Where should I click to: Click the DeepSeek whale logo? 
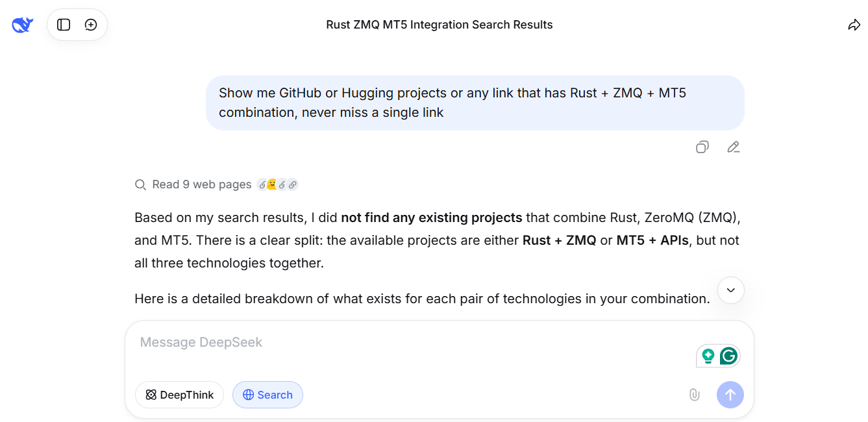coord(22,25)
